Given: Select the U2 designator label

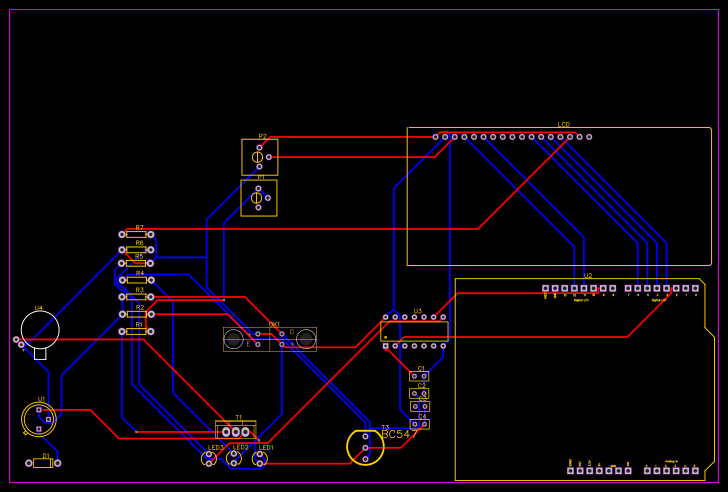Looking at the screenshot, I should pos(587,275).
